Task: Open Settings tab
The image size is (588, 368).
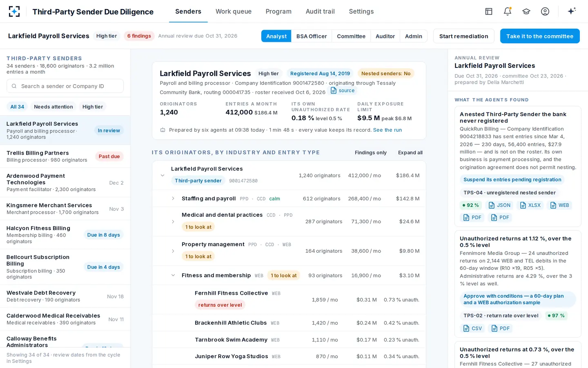Action: click(361, 11)
